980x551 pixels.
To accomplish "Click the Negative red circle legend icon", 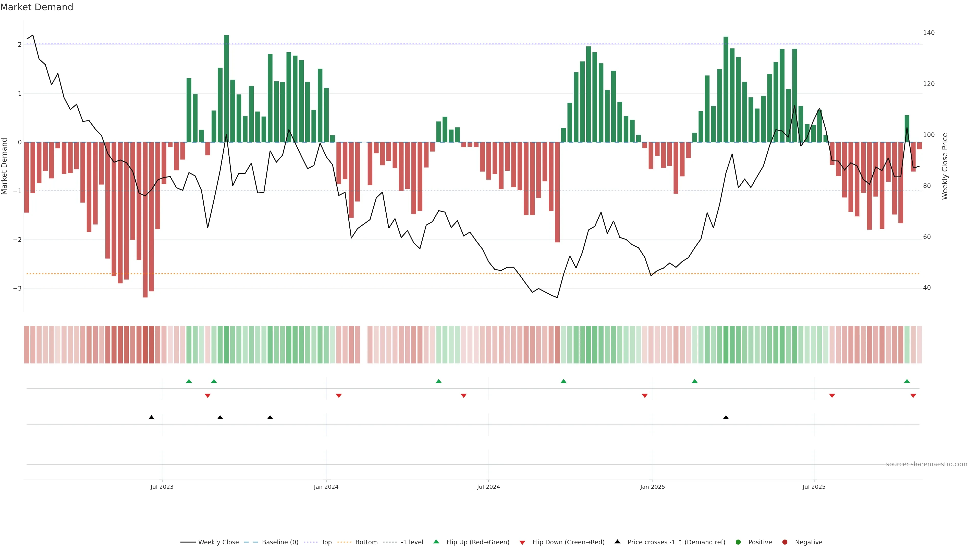I will (x=785, y=542).
